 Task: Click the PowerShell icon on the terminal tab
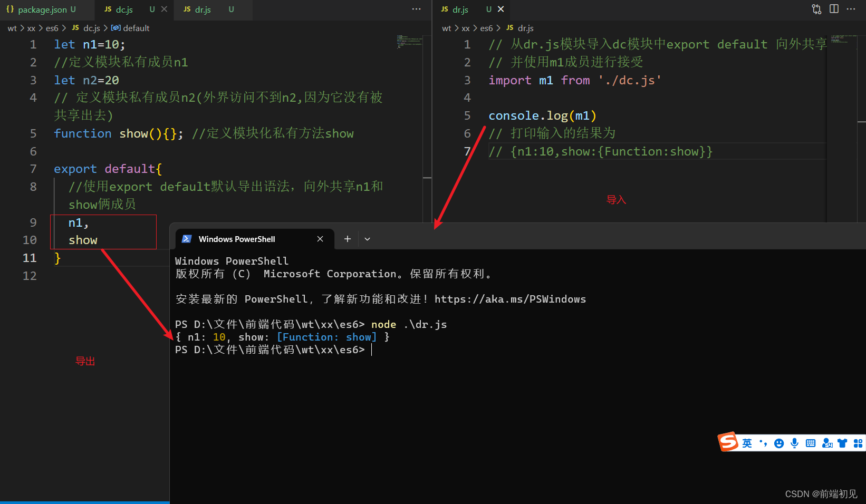coord(187,239)
